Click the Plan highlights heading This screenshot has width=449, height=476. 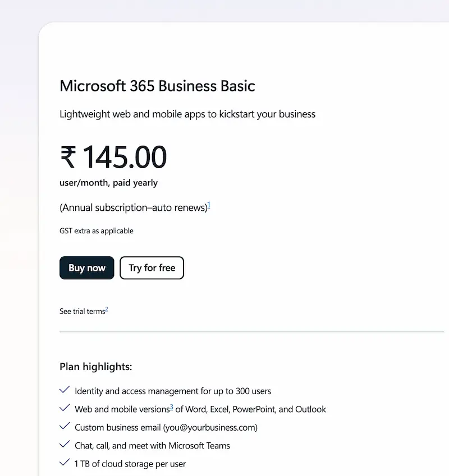(96, 367)
